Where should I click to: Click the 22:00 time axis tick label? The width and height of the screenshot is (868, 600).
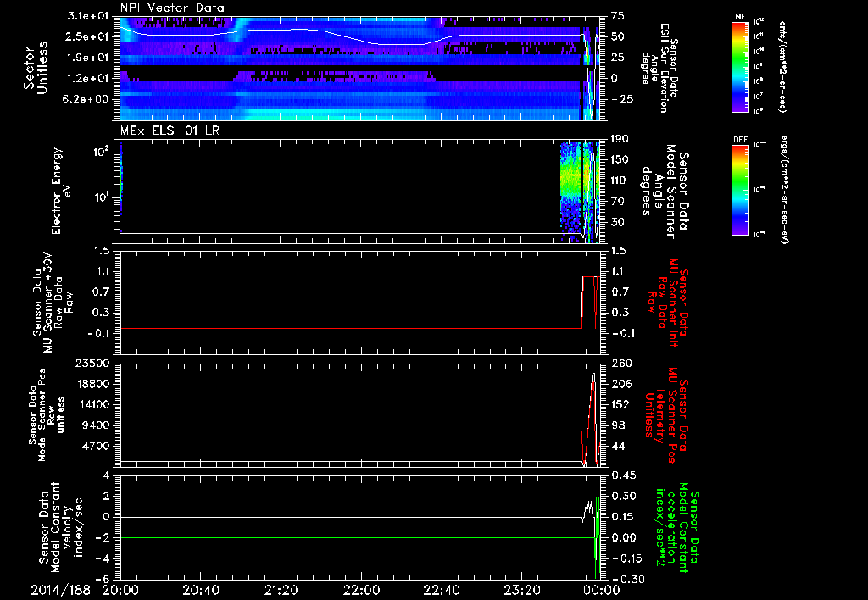pos(361,589)
